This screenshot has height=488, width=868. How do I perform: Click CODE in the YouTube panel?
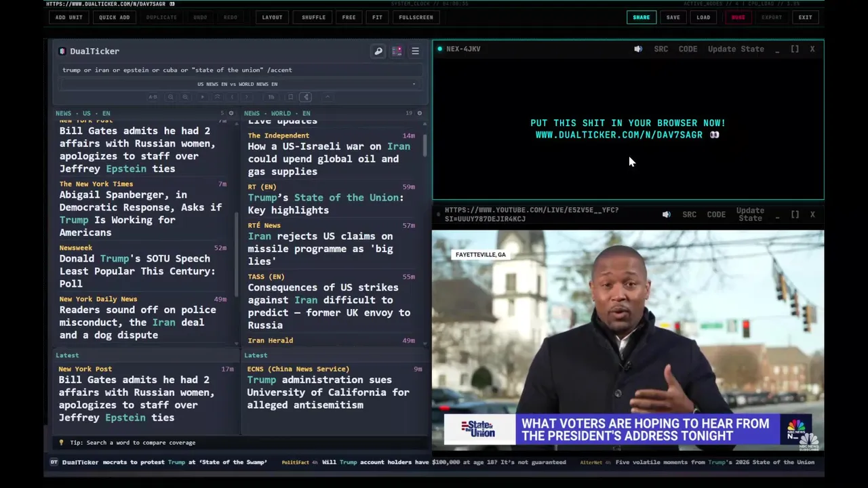click(x=716, y=214)
